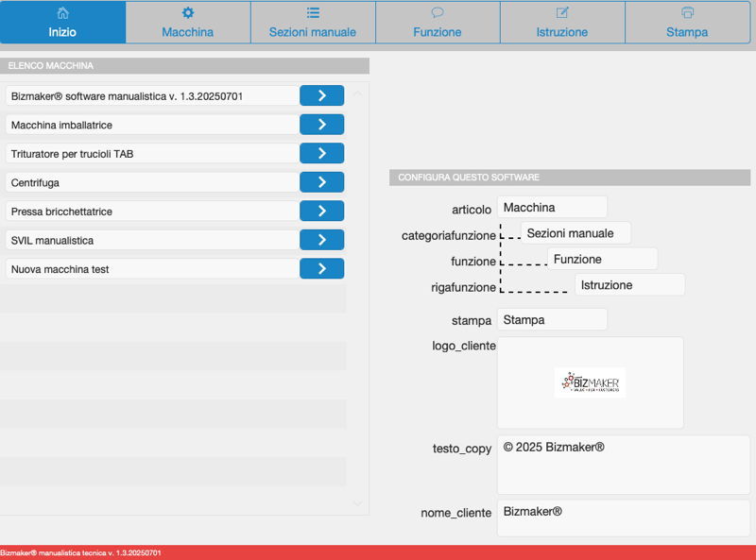Viewport: 756px width, 560px height.
Task: Select the Istruzione tab
Action: tap(562, 22)
